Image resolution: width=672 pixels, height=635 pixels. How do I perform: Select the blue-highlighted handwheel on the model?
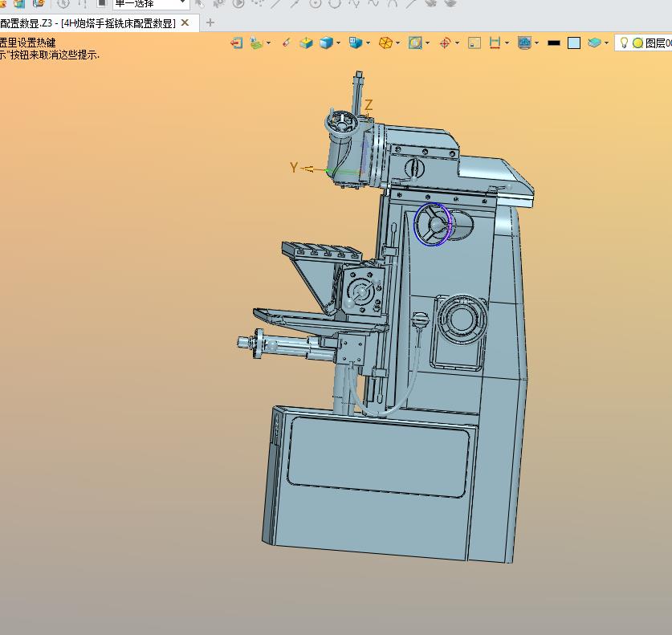pos(434,225)
